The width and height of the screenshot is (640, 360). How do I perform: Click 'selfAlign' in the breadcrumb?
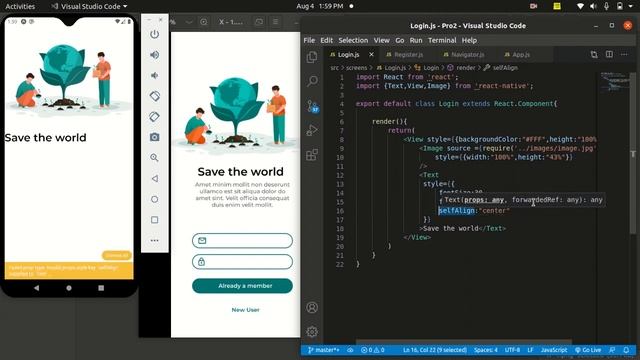(505, 68)
